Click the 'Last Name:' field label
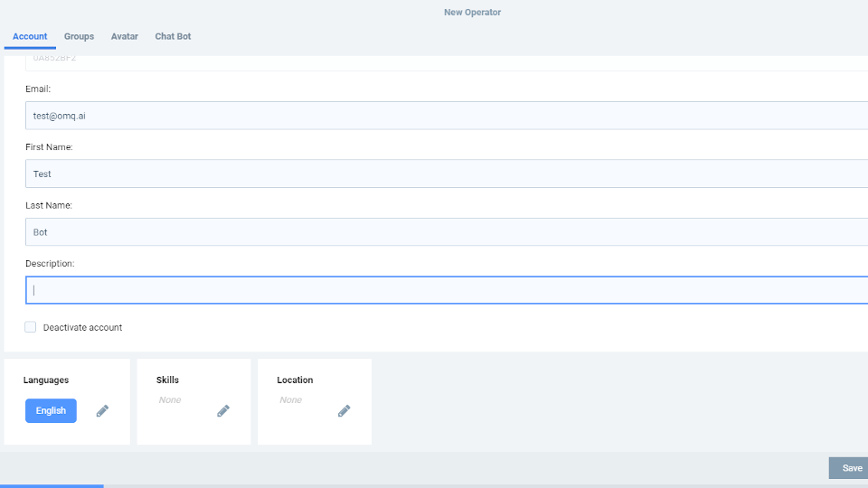Screen dimensions: 868x488 point(49,205)
